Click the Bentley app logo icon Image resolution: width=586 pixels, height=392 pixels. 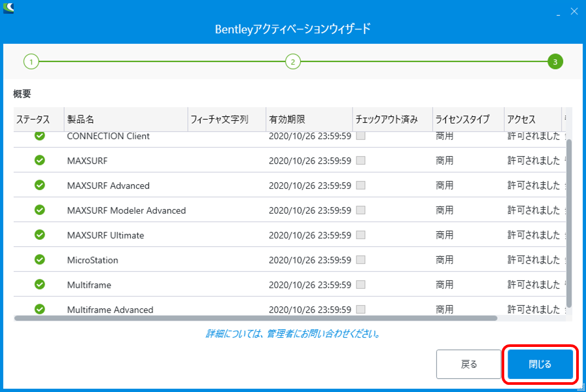point(9,8)
